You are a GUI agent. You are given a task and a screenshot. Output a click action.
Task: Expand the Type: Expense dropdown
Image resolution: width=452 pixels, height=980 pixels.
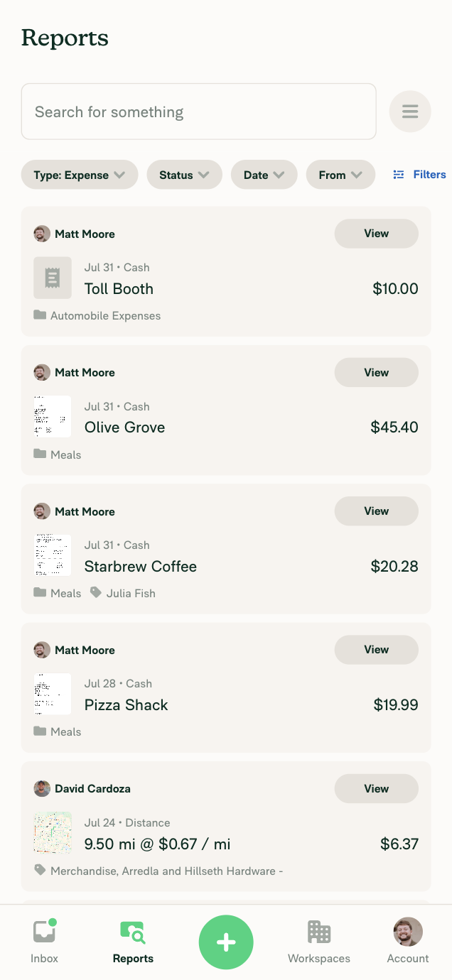[x=80, y=175]
